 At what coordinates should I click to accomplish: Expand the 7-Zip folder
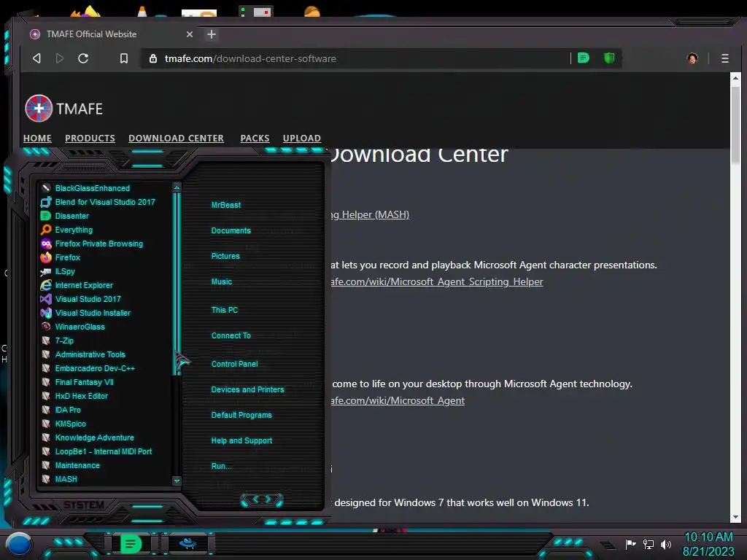(58, 340)
